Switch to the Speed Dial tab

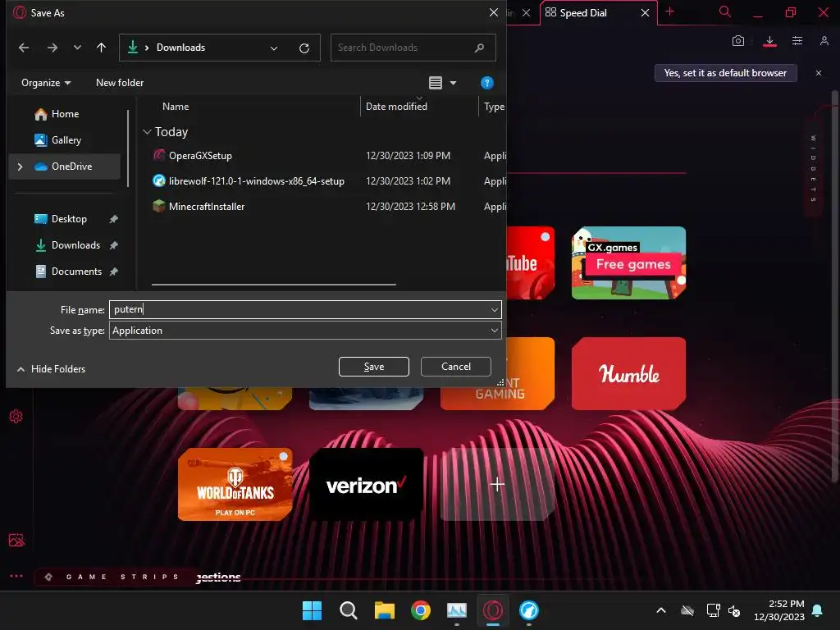tap(583, 13)
